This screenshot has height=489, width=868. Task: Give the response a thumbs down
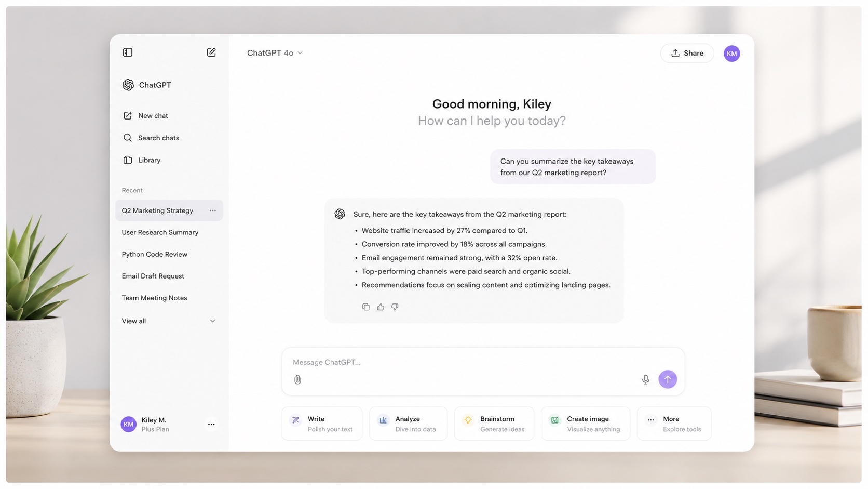point(395,307)
